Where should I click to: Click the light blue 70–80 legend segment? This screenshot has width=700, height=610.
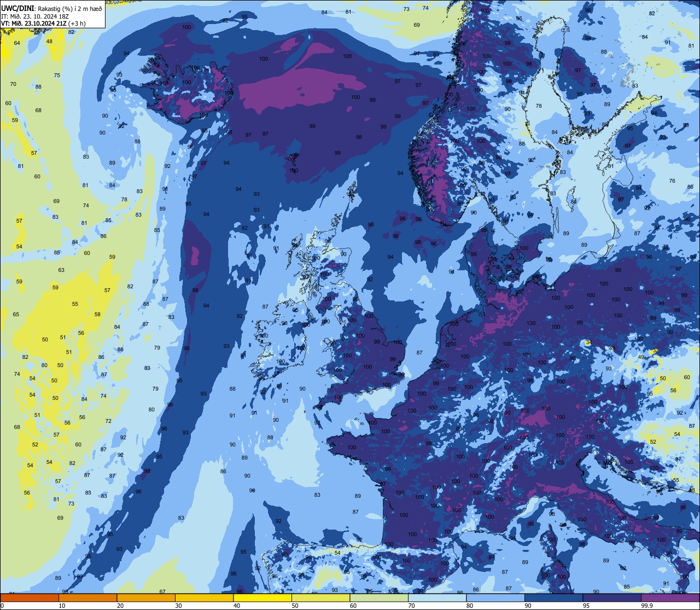pyautogui.click(x=437, y=597)
